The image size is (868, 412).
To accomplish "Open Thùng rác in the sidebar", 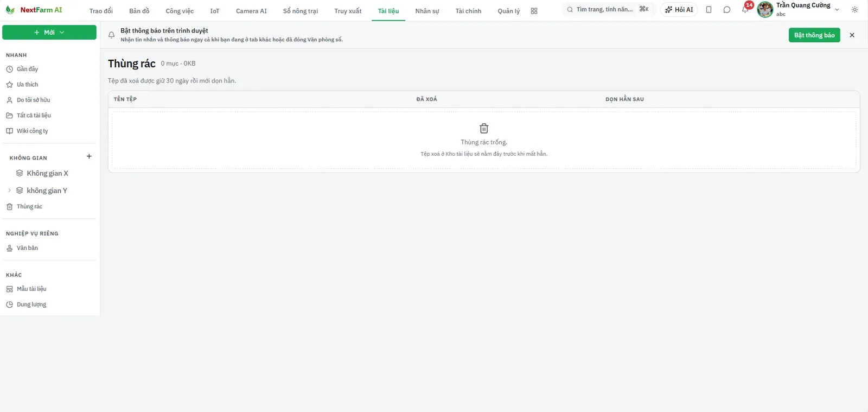I will (x=49, y=207).
